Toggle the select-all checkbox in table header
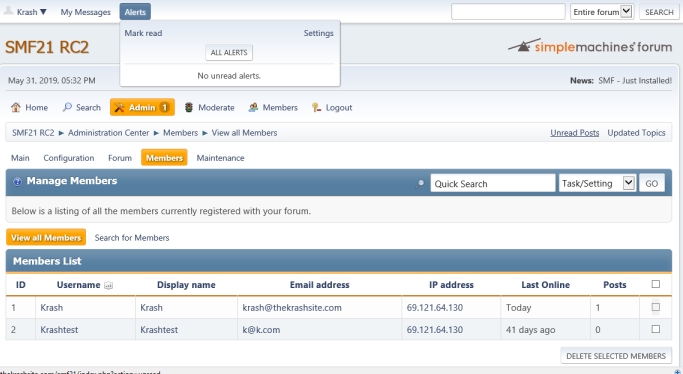 (x=656, y=284)
